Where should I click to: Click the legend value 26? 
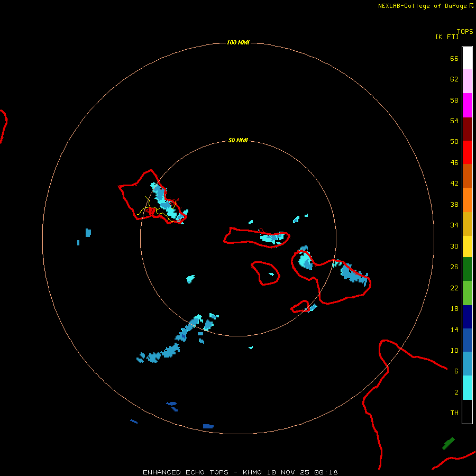(454, 267)
